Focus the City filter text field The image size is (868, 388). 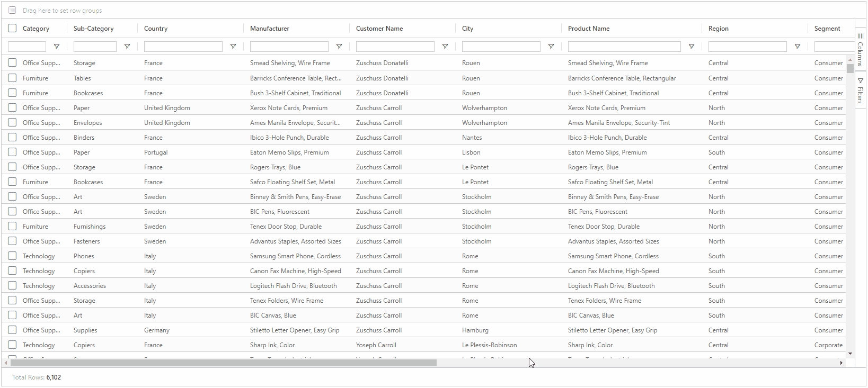(x=501, y=47)
